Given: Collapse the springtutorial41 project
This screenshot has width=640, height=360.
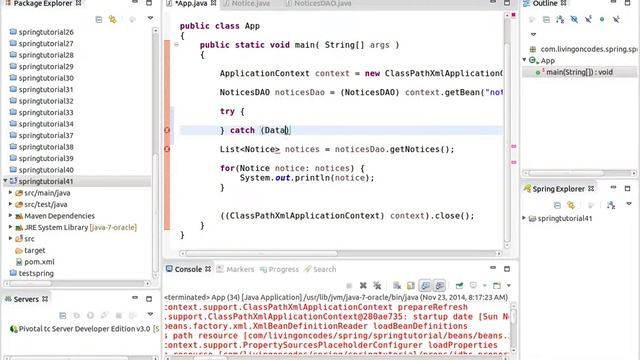Looking at the screenshot, I should [5, 181].
